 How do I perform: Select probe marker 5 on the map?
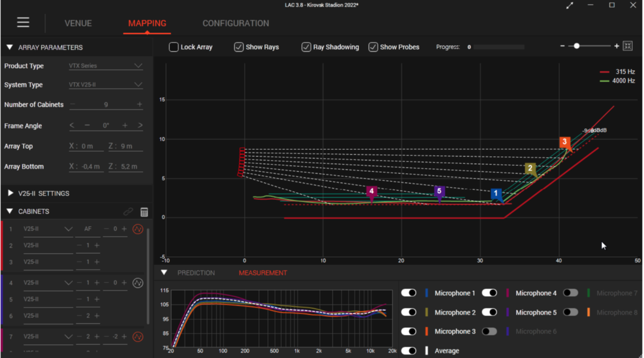pyautogui.click(x=440, y=193)
